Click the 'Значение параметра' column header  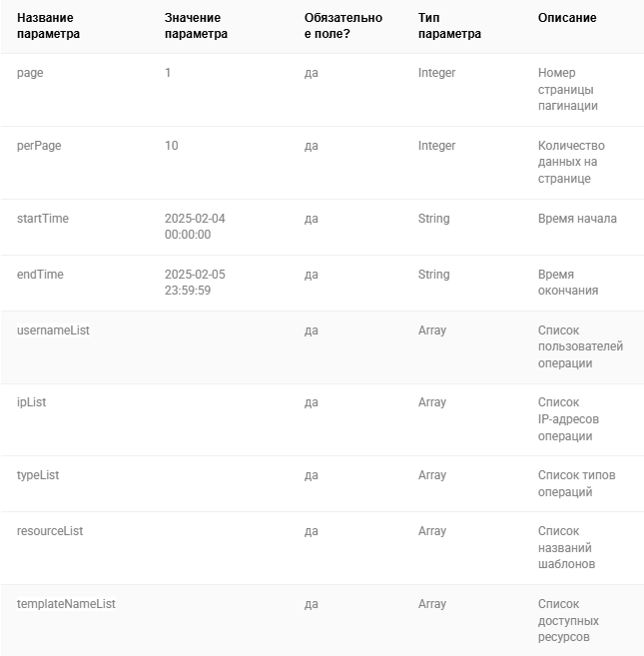(x=196, y=26)
